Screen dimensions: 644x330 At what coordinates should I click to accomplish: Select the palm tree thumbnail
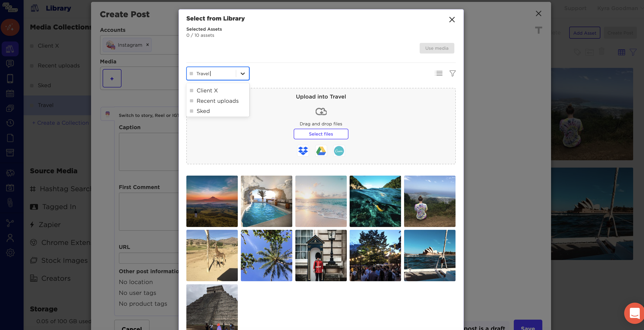coord(267,256)
